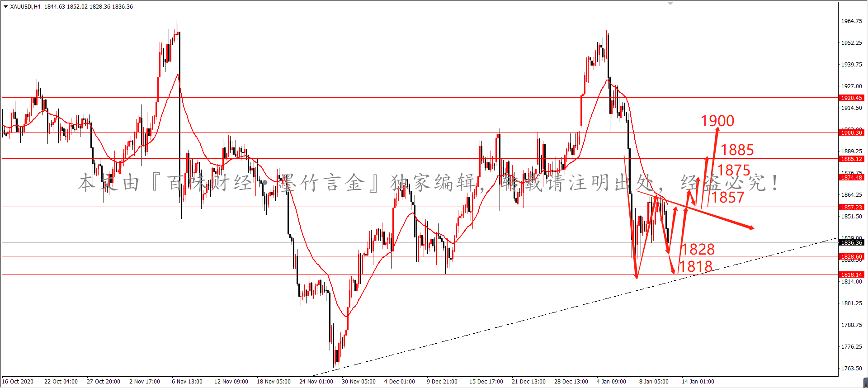Select the red 1828.60 level tag
The height and width of the screenshot is (388, 868).
coord(852,256)
